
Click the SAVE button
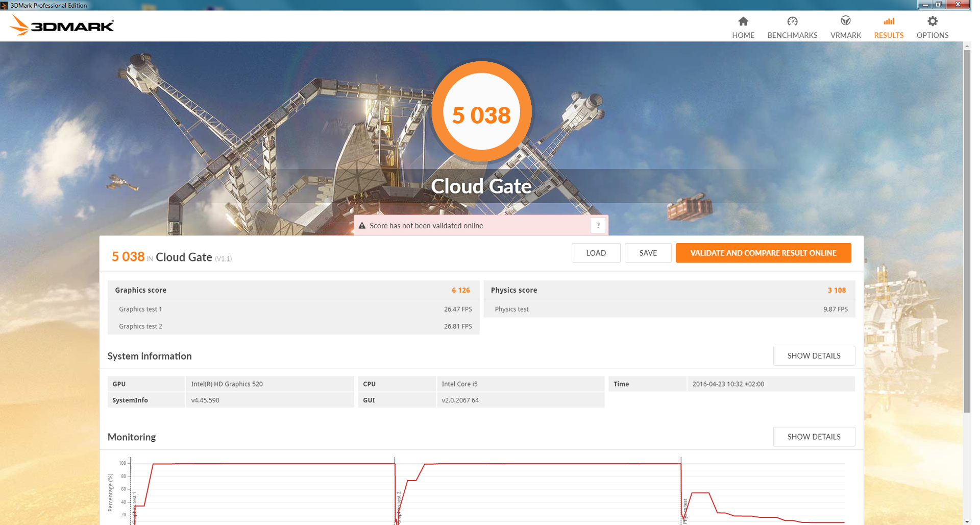coord(648,253)
